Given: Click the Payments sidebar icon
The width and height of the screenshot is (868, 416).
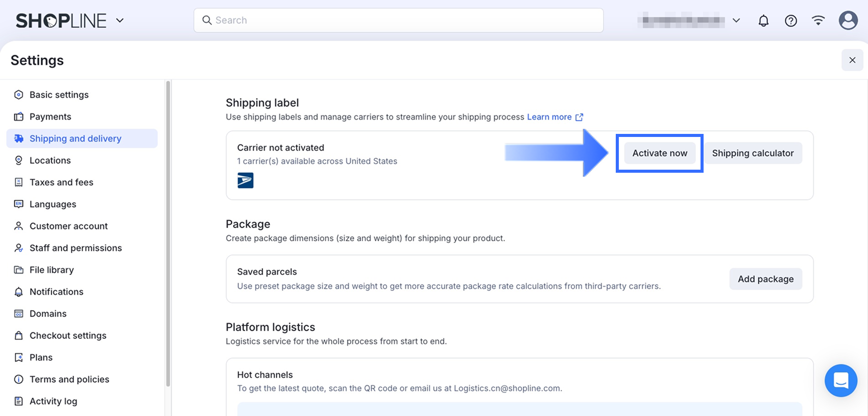Looking at the screenshot, I should click(x=19, y=117).
